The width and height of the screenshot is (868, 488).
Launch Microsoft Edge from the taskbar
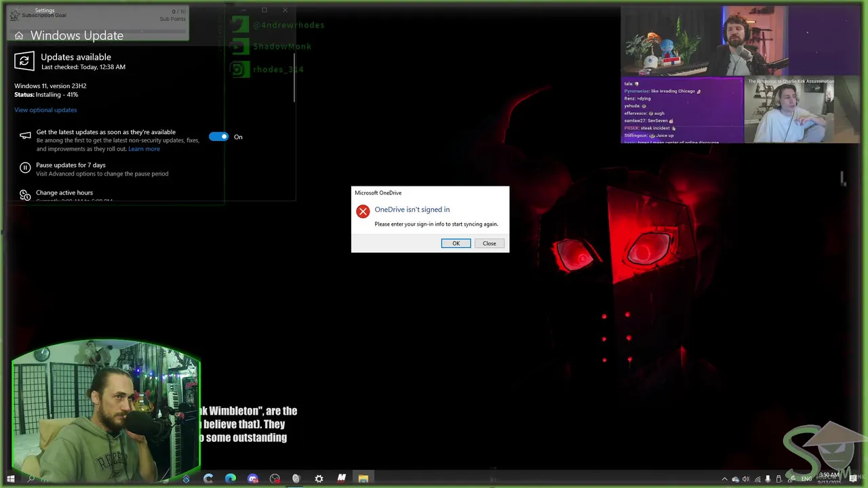[x=231, y=479]
